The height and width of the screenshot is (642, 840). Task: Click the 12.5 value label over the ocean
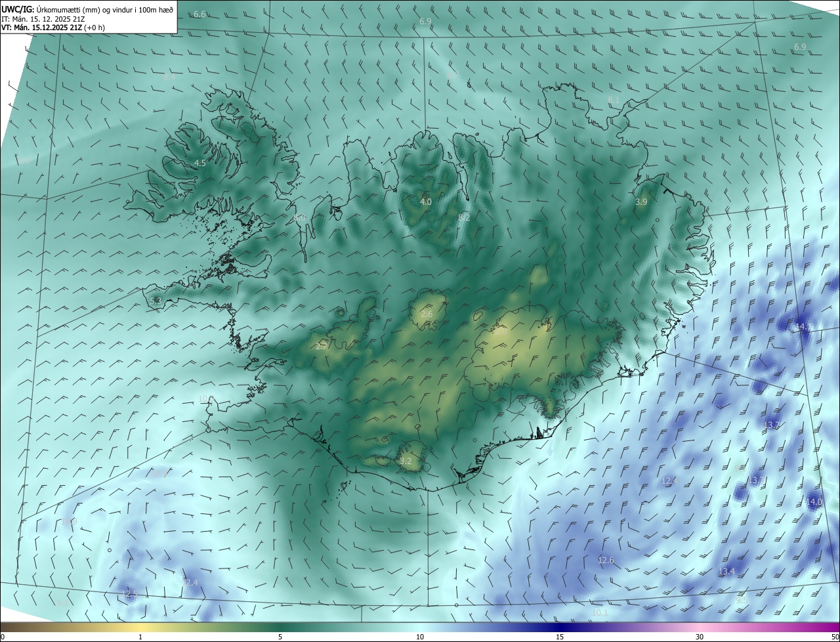(x=130, y=594)
